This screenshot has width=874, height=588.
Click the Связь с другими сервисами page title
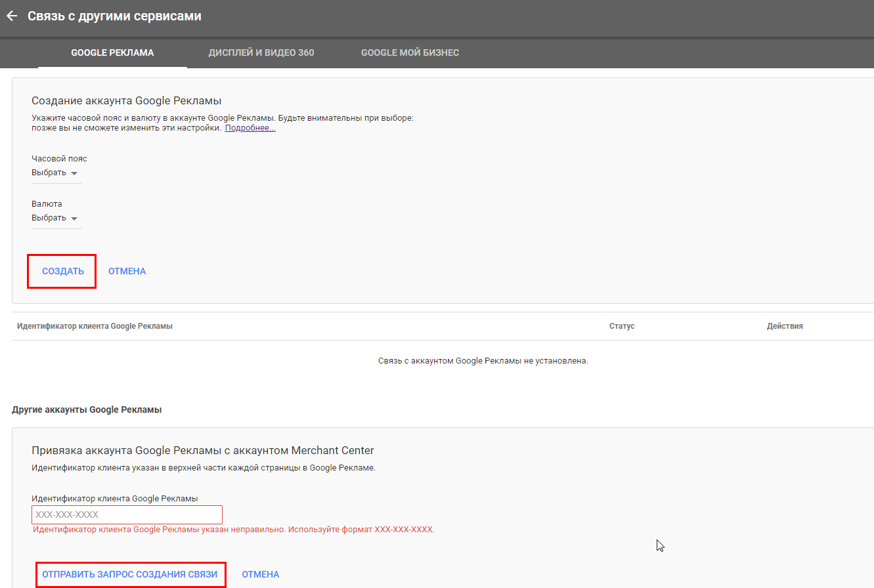(x=114, y=16)
